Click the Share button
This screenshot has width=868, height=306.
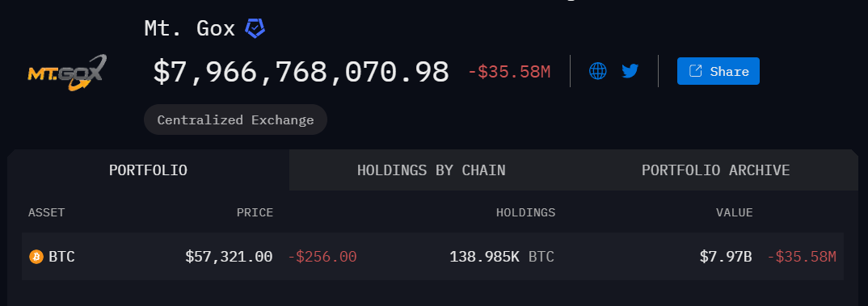(718, 71)
